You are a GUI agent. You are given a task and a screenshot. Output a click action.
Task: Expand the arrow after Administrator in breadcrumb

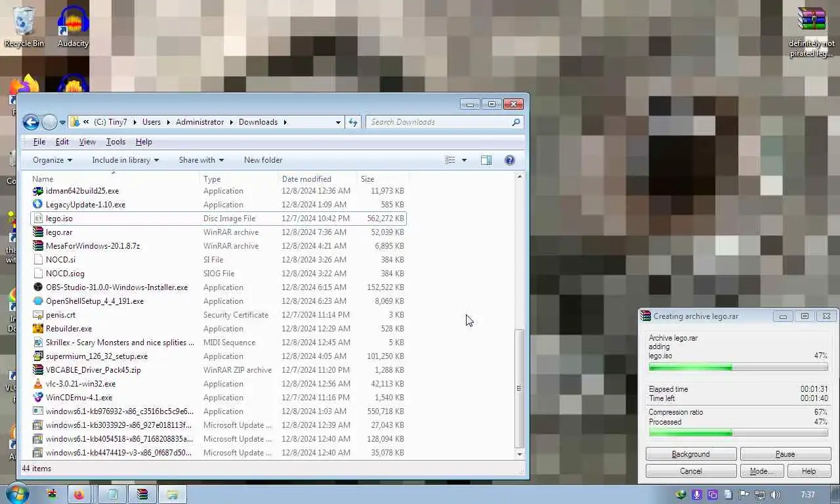pos(232,122)
